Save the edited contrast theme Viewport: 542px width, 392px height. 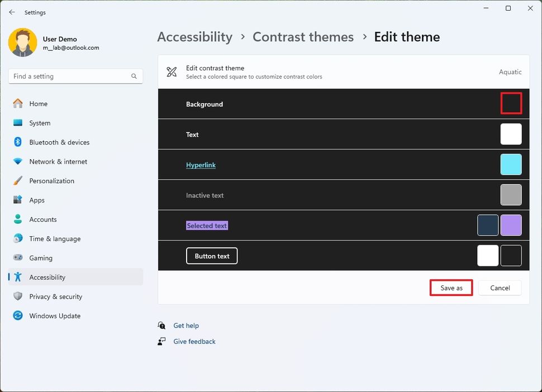pyautogui.click(x=451, y=288)
